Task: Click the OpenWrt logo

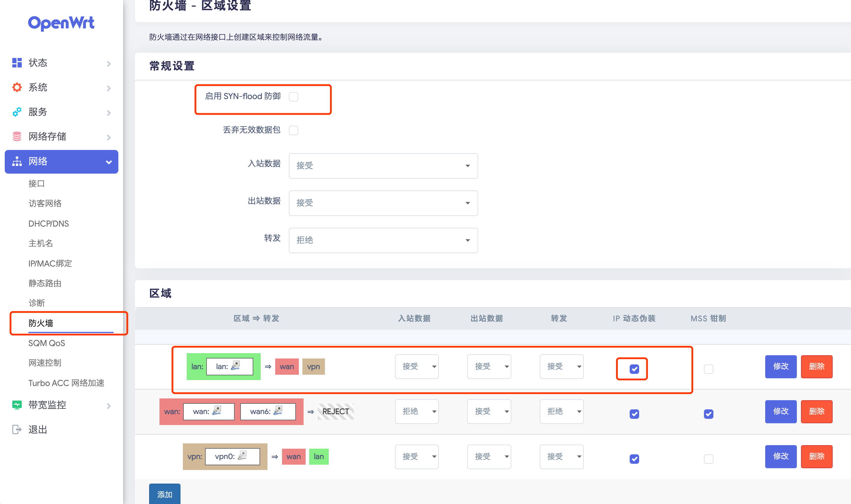Action: coord(61,23)
